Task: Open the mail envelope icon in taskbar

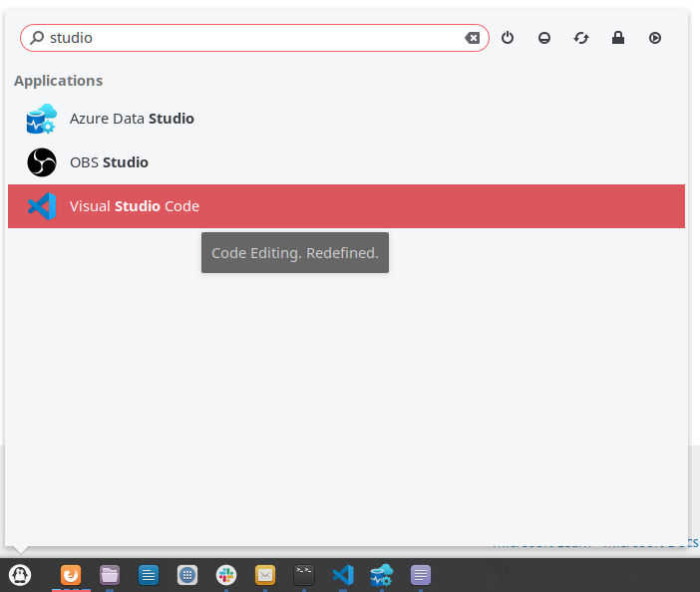Action: tap(265, 575)
